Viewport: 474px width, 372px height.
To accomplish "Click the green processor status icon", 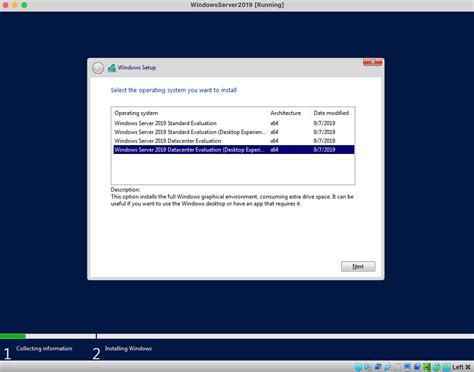I will click(x=427, y=367).
